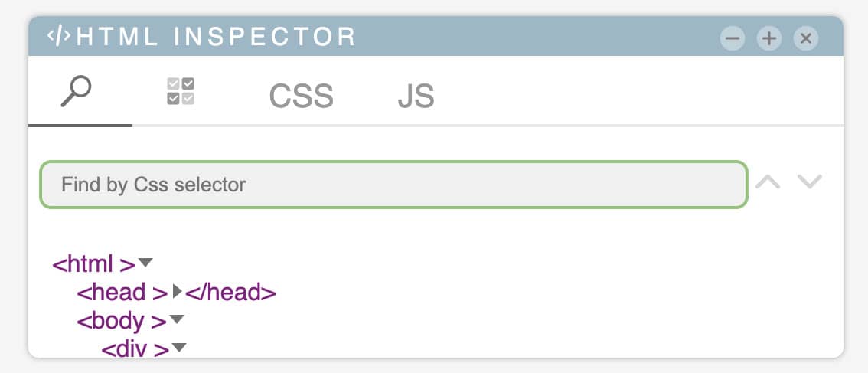Enlarge inspector with the plus button
Screen dimensions: 868x373
[x=769, y=39]
